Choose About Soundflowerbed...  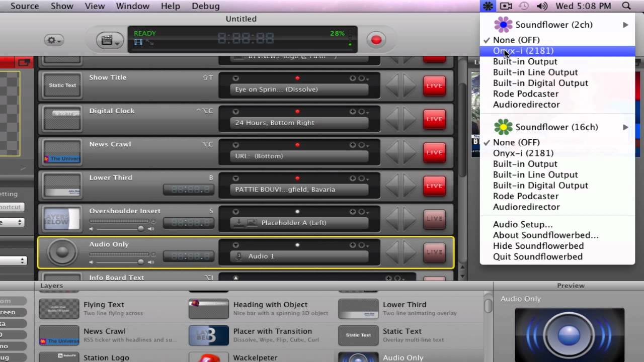[x=557, y=235]
